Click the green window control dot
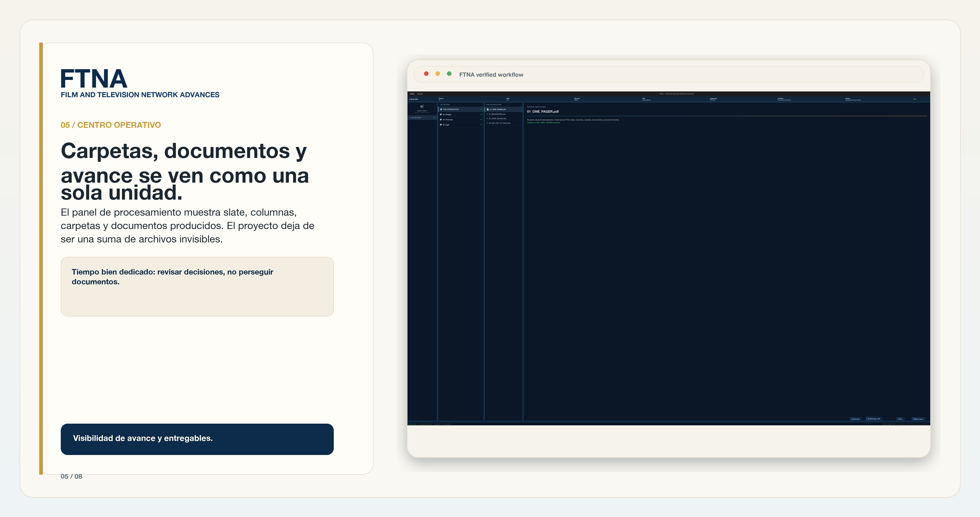Viewport: 980px width, 517px height. [x=449, y=74]
